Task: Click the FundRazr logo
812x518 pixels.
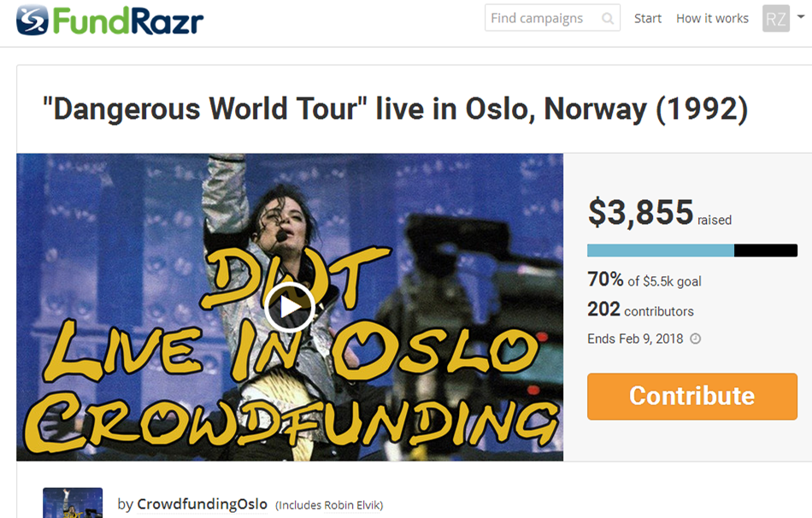Action: click(x=110, y=20)
